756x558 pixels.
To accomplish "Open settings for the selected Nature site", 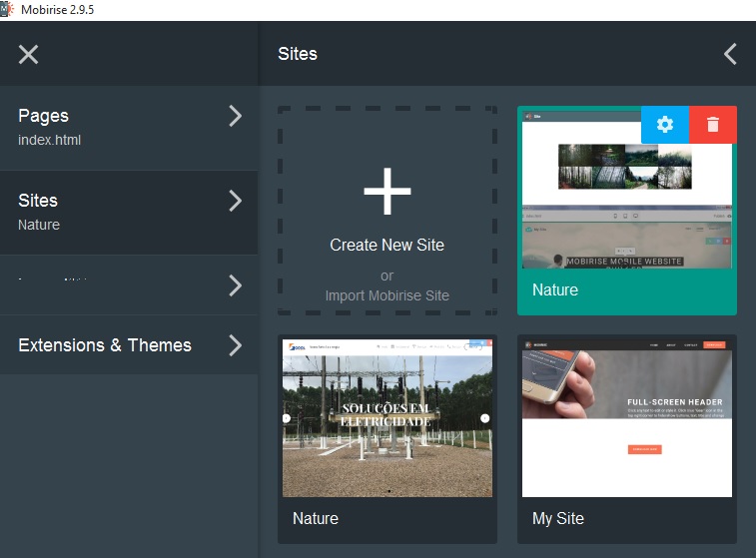I will (664, 125).
